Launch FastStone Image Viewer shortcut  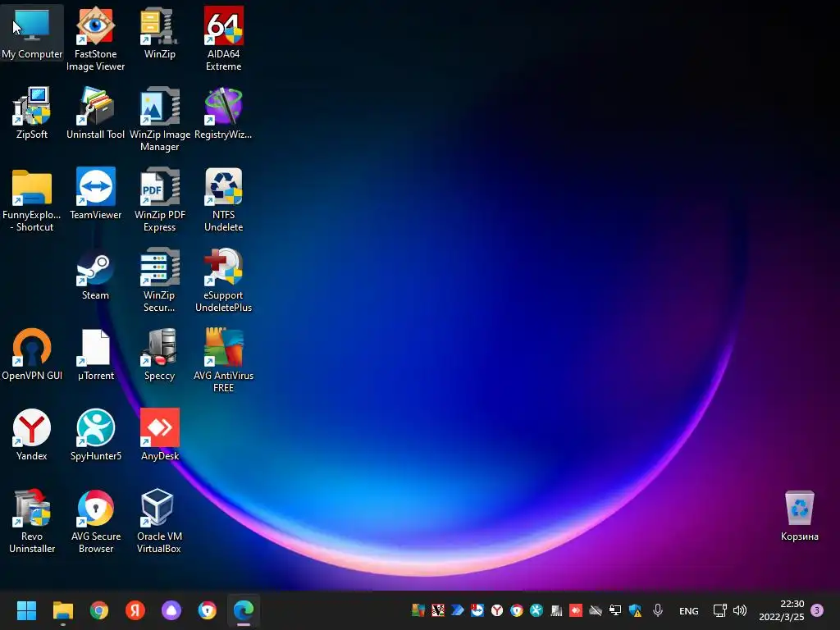[x=95, y=39]
